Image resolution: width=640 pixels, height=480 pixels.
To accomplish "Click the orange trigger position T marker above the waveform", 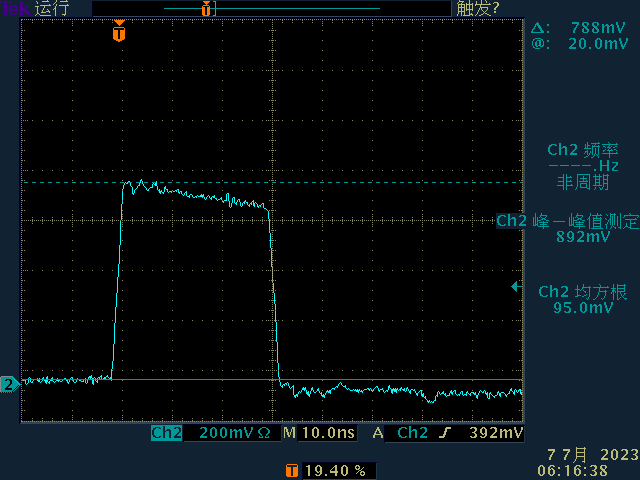I will coord(119,33).
